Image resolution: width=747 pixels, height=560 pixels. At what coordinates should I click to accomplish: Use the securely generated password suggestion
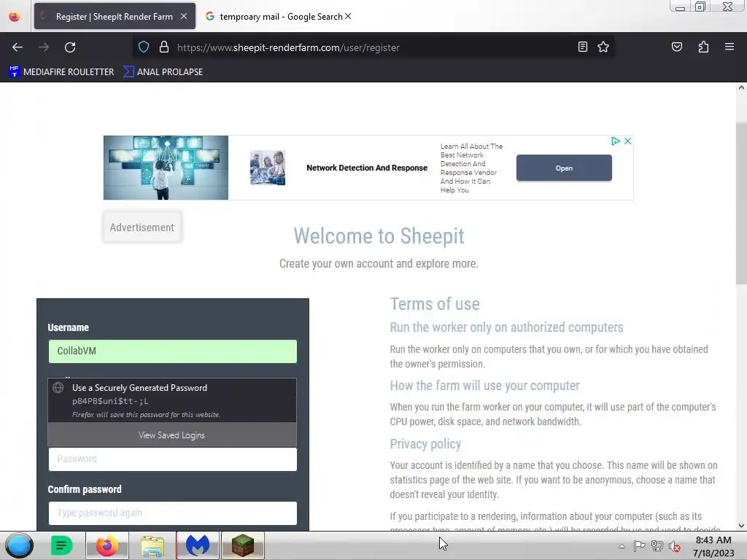coord(172,400)
